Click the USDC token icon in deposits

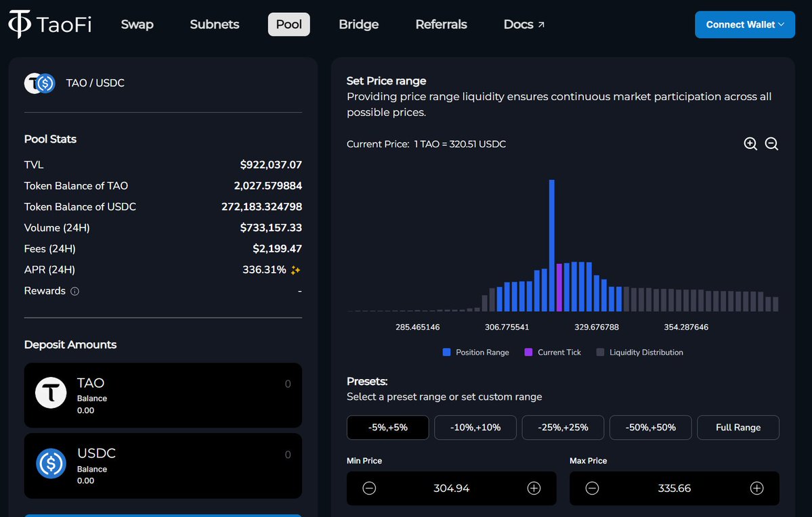click(51, 463)
